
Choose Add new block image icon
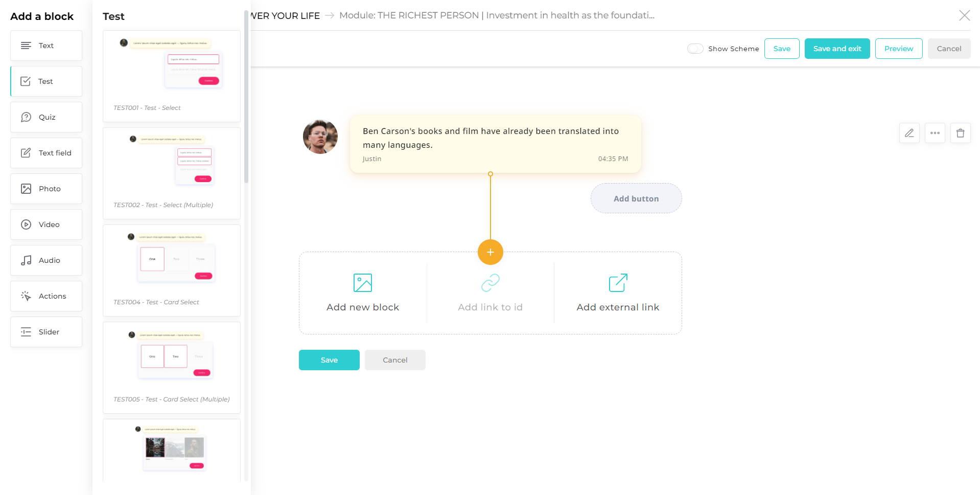(362, 283)
